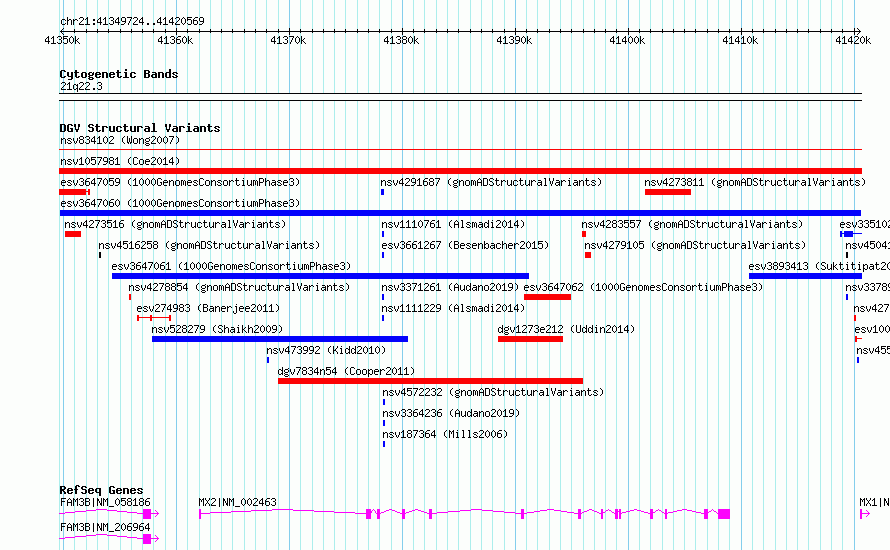Click the esv3647059 red variant bar

73,192
